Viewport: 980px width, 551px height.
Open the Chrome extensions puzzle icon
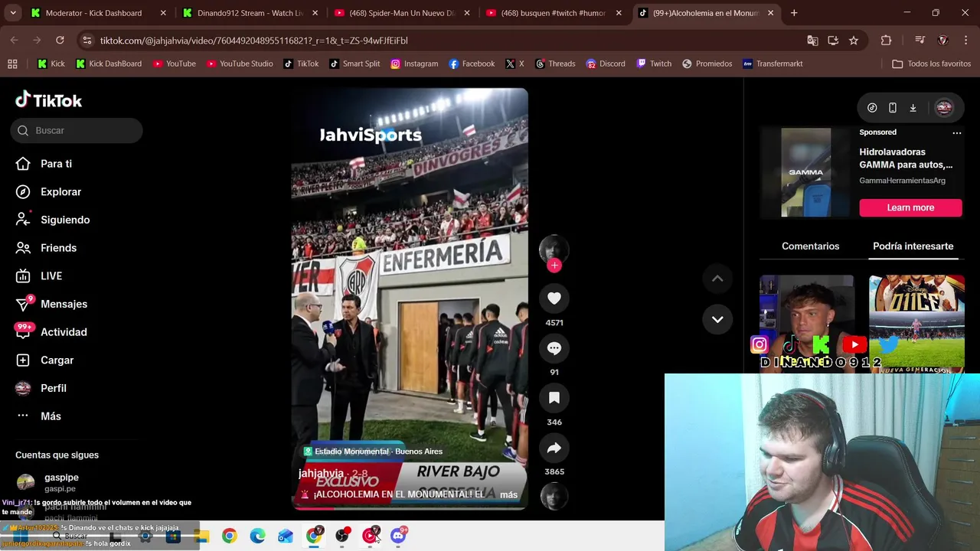(886, 41)
